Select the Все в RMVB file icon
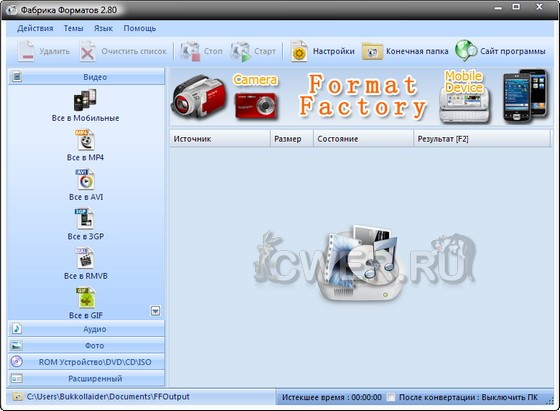 tap(85, 259)
